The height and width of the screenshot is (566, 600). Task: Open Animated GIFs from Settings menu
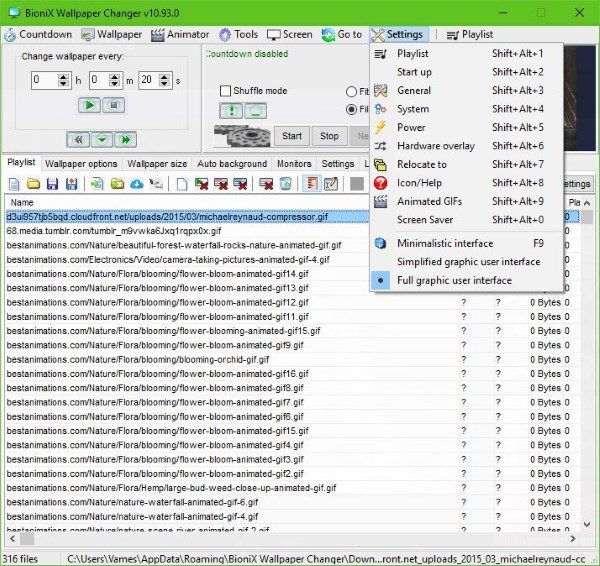click(429, 201)
